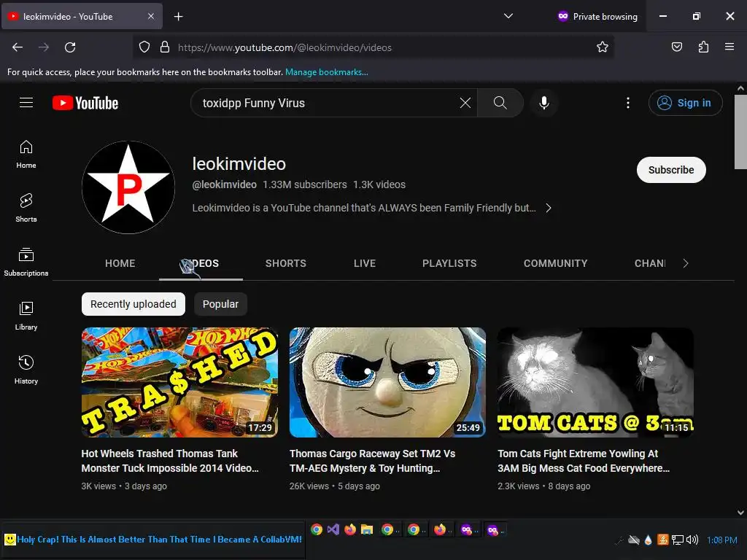Subscribe to the leokimvideo channel
The width and height of the screenshot is (747, 560).
671,170
